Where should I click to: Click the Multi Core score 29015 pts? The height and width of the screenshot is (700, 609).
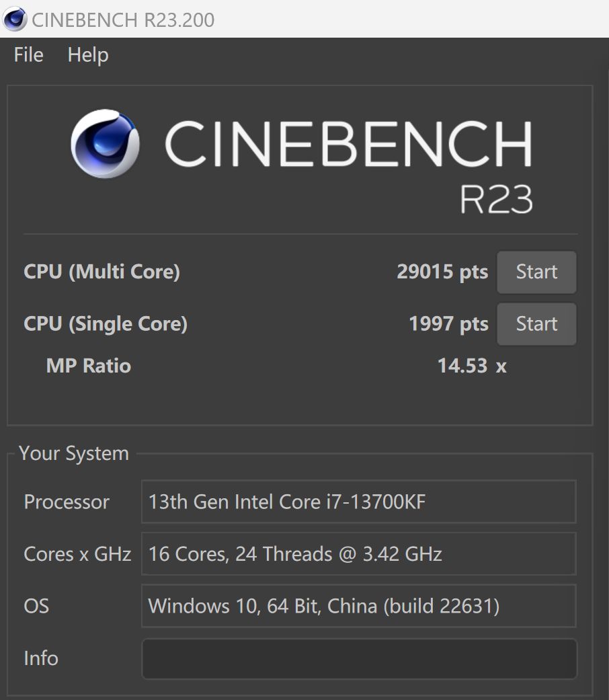[442, 272]
